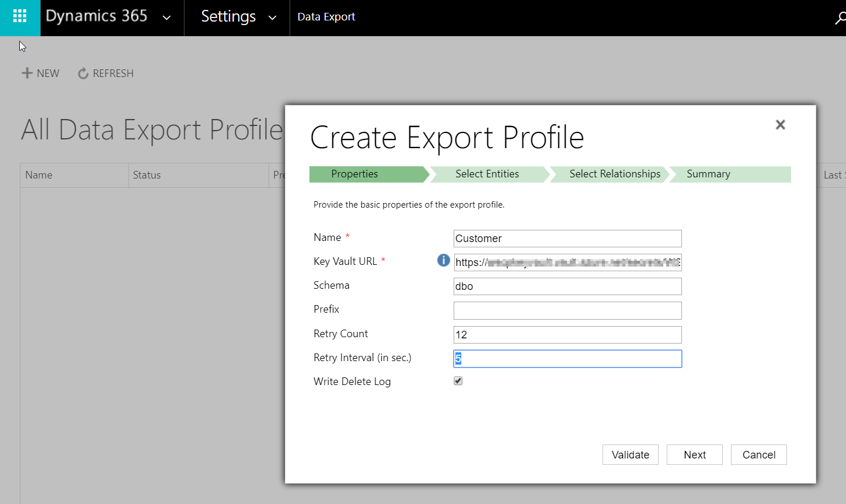Image resolution: width=846 pixels, height=504 pixels.
Task: Select the Properties step
Action: 355,174
